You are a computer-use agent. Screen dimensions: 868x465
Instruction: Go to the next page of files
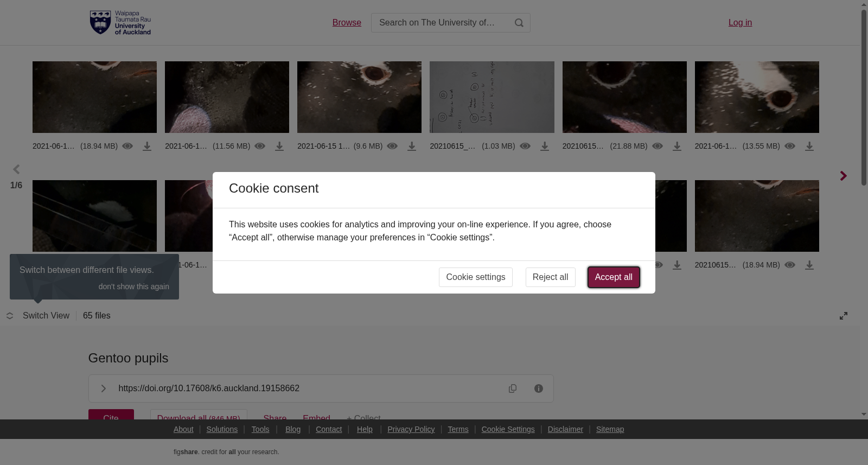[x=843, y=176]
